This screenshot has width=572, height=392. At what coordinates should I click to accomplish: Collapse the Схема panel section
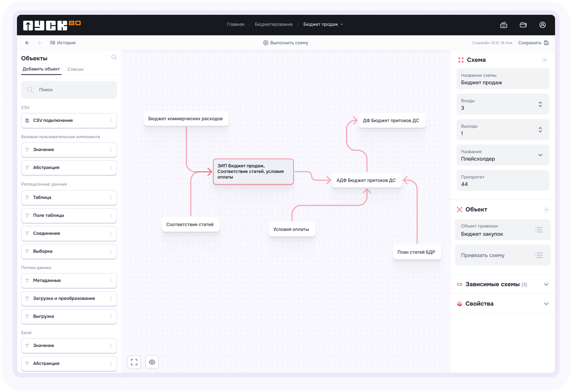545,60
